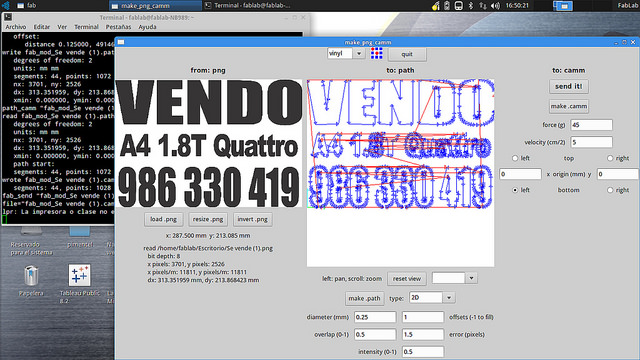
Task: Click the resize .png button
Action: coord(208,219)
